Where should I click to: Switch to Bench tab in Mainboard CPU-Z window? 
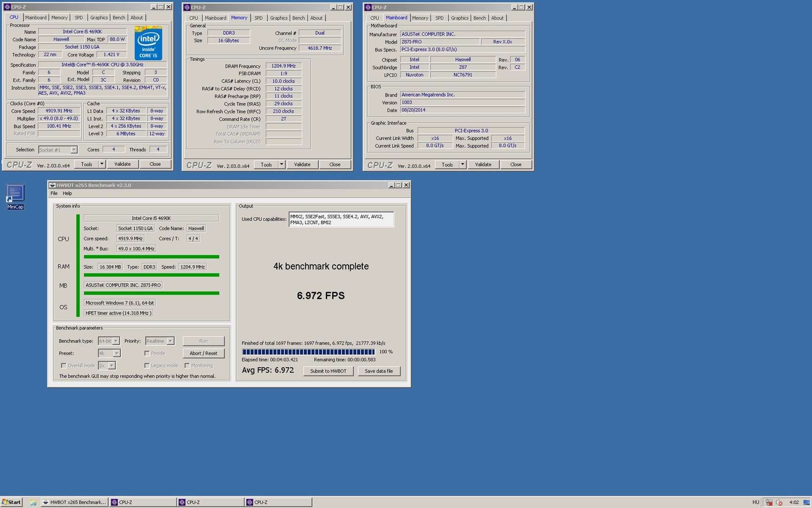click(x=480, y=18)
